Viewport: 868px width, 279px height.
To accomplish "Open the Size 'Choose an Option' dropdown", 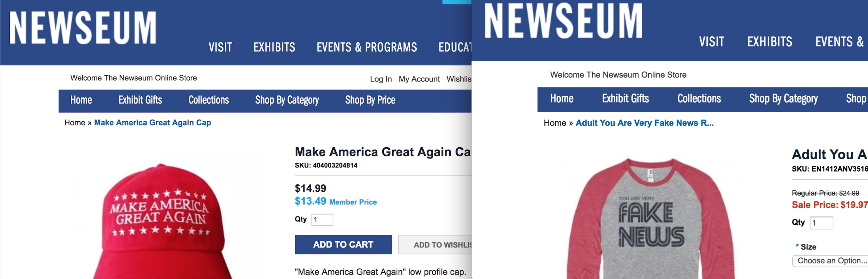I will (x=830, y=261).
